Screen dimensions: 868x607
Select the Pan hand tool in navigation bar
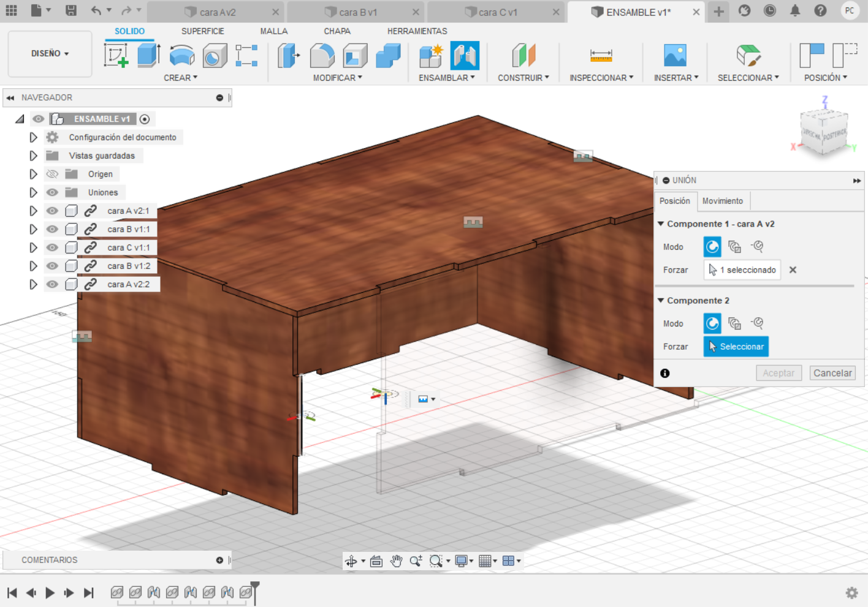click(396, 561)
